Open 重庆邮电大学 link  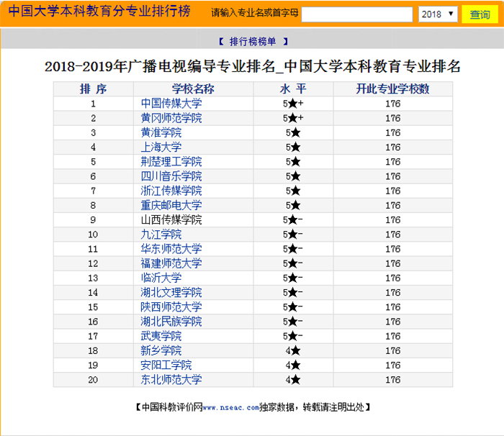pos(171,205)
